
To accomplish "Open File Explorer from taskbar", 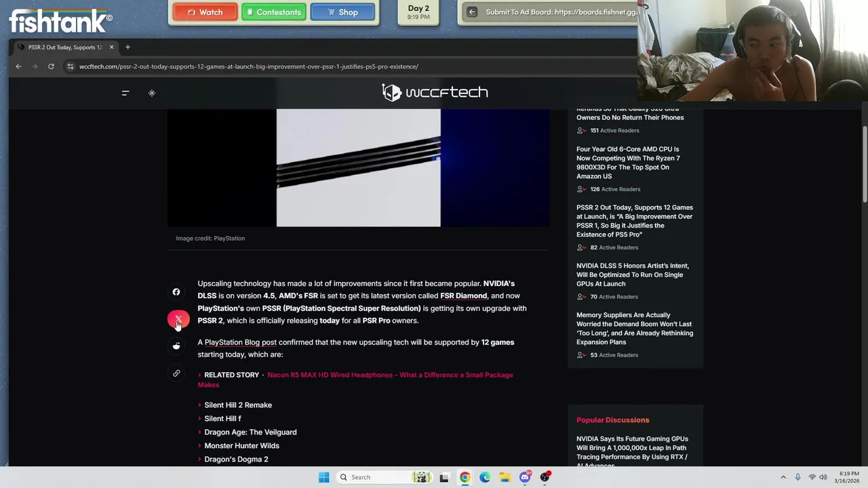I will coord(505,477).
